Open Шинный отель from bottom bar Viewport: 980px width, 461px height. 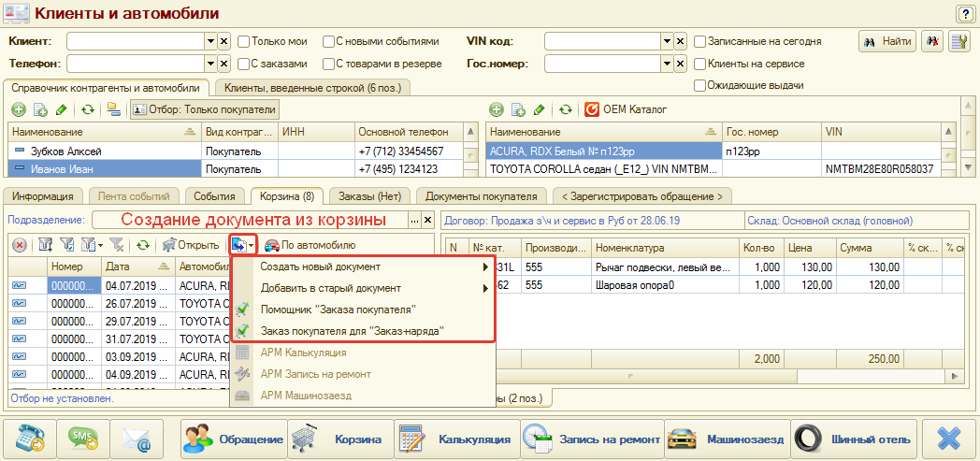(x=853, y=439)
